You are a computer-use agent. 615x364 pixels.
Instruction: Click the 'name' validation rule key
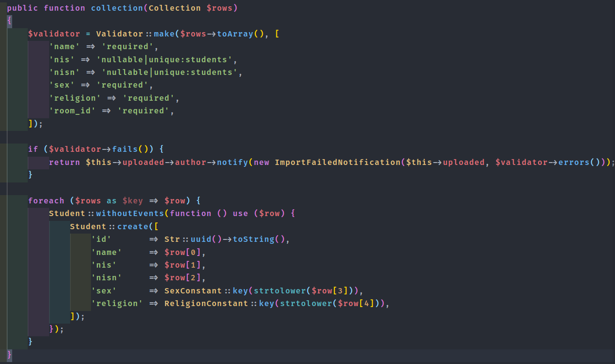(x=65, y=47)
